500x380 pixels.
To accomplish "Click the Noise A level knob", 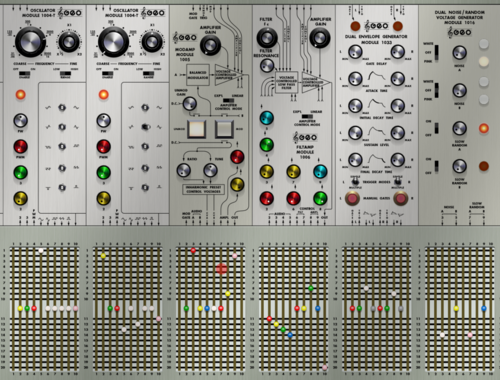I will pos(460,53).
